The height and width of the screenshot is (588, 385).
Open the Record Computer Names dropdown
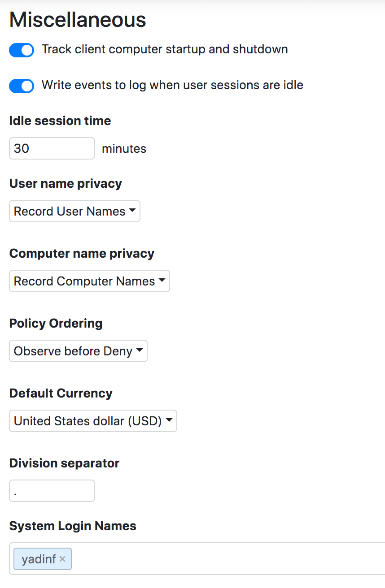tap(89, 281)
